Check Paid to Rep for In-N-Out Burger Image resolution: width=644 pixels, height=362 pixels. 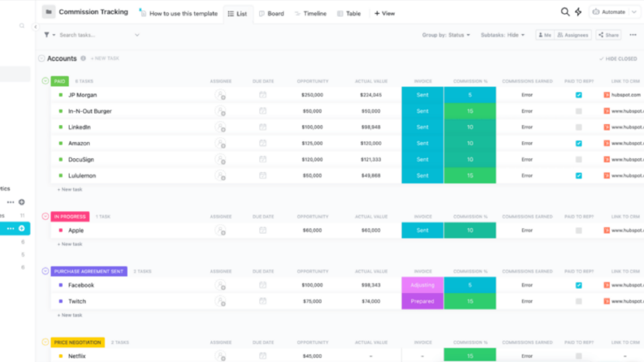tap(579, 111)
